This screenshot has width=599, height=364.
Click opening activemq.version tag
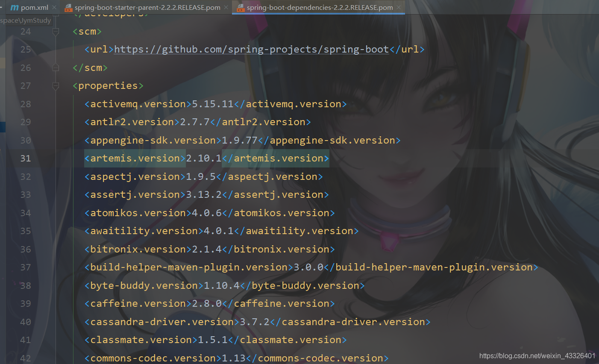[138, 104]
